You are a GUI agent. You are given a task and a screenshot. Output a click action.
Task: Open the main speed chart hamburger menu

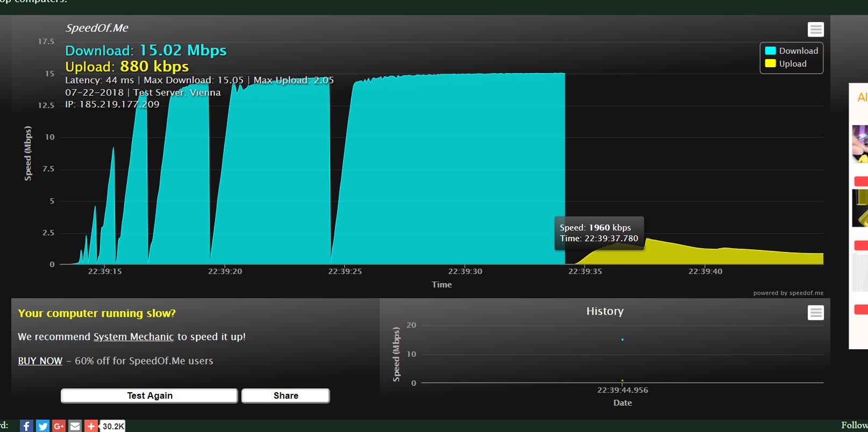(x=815, y=30)
